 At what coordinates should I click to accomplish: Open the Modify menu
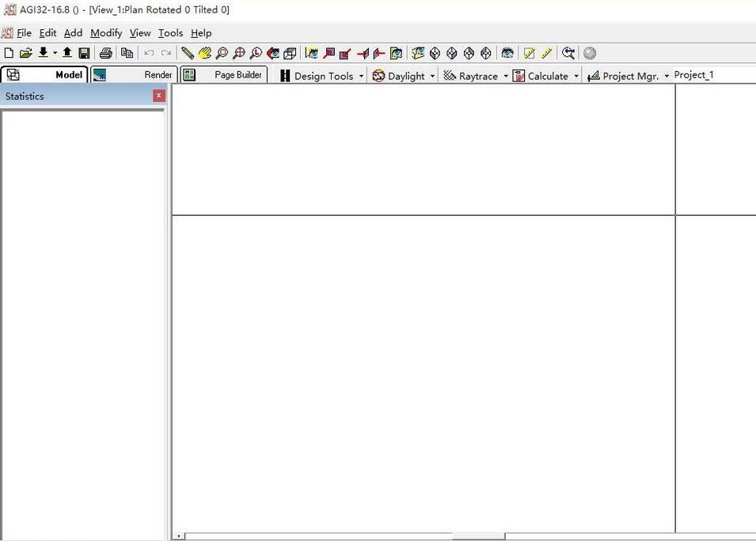click(106, 32)
